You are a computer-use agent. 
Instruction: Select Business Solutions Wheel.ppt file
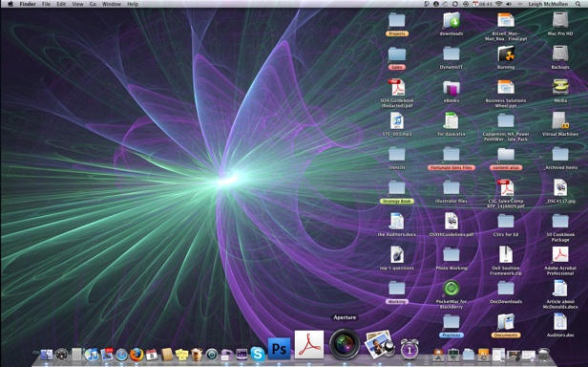click(506, 87)
